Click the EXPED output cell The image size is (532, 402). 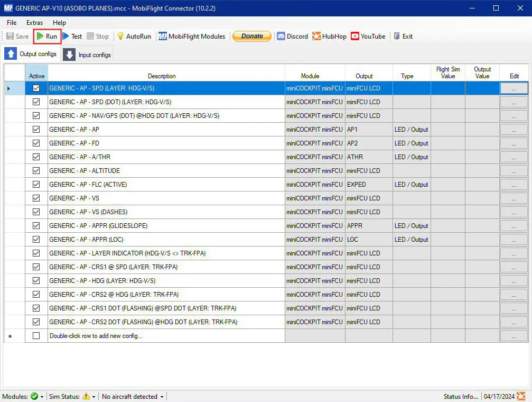pos(369,185)
